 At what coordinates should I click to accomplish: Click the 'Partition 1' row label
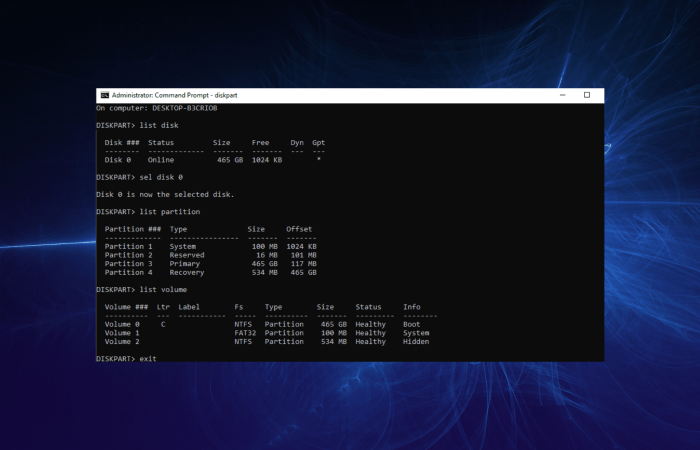(x=129, y=246)
